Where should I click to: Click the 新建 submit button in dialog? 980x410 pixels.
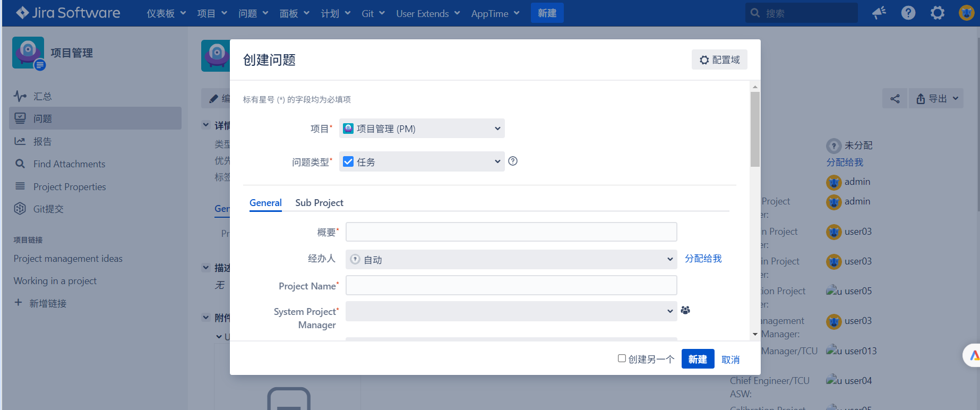698,359
